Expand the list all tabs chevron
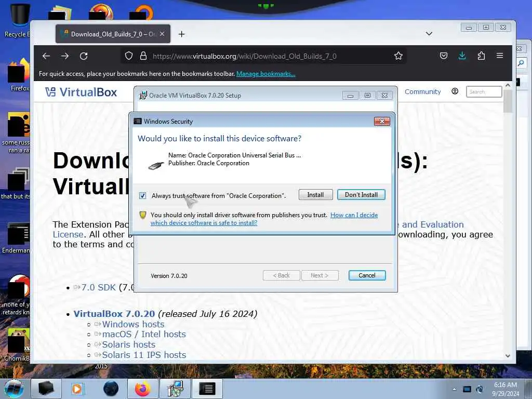This screenshot has height=399, width=532. pyautogui.click(x=429, y=34)
